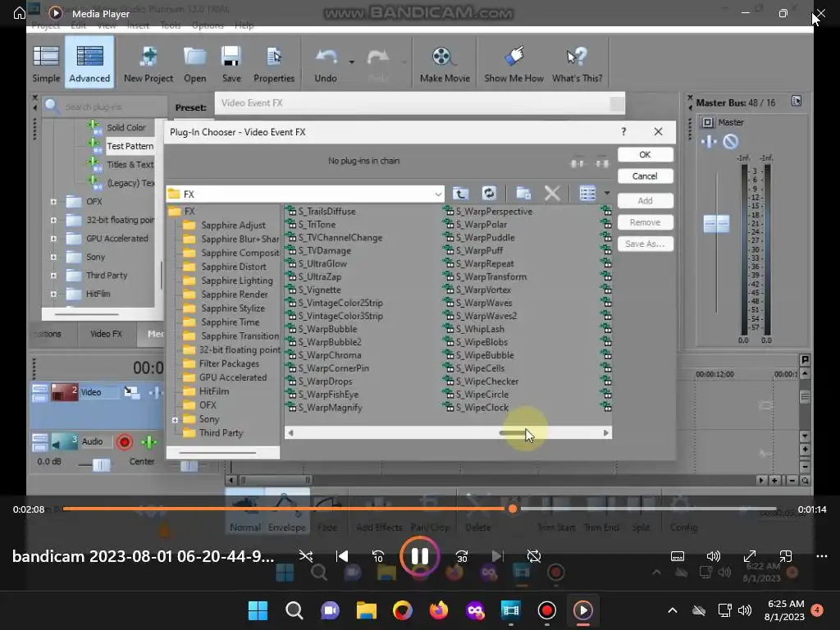Undo the last action
This screenshot has height=630, width=840.
pos(326,64)
